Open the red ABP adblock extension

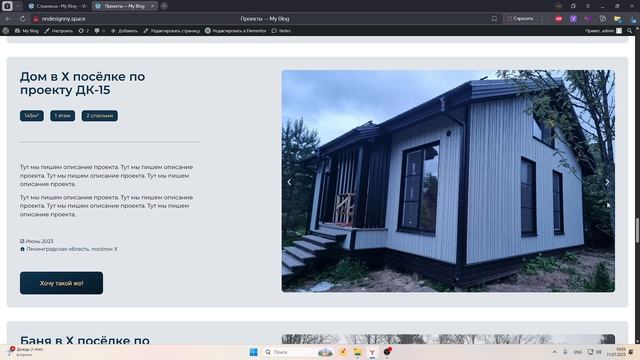pos(558,19)
